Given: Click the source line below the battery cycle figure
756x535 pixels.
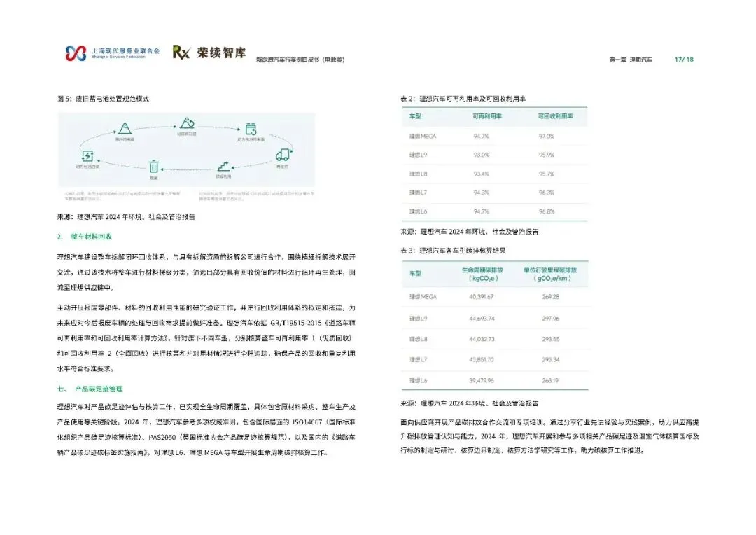Looking at the screenshot, I should point(126,217).
